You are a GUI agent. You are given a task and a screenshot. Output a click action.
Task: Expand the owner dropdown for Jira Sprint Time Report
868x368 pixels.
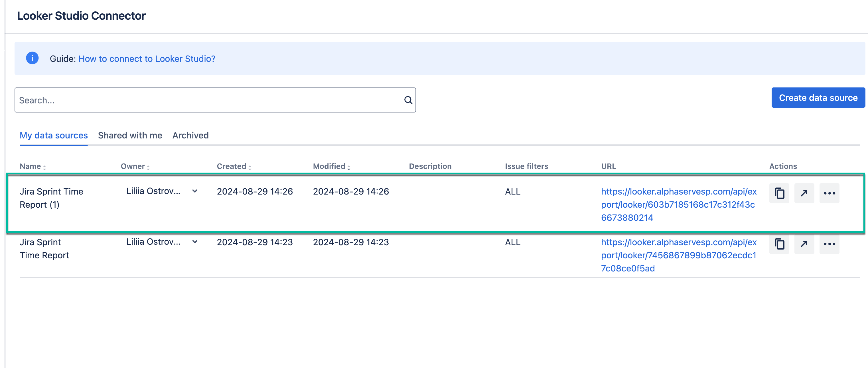pyautogui.click(x=194, y=242)
